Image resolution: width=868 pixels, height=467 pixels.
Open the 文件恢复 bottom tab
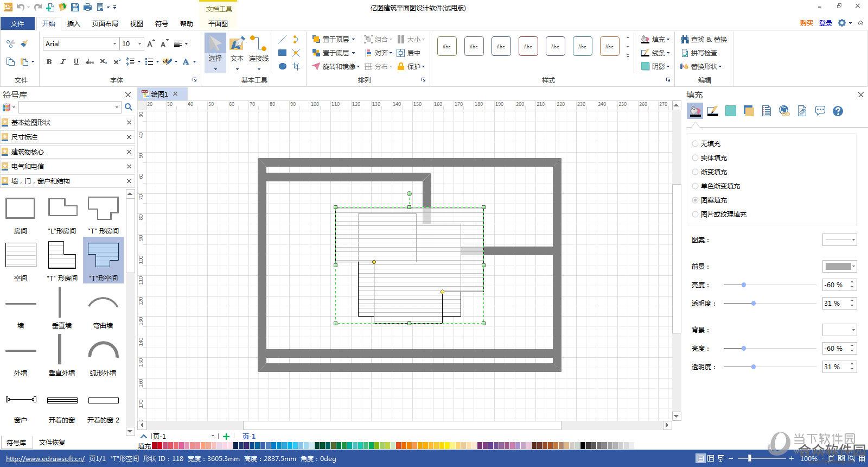tap(52, 443)
